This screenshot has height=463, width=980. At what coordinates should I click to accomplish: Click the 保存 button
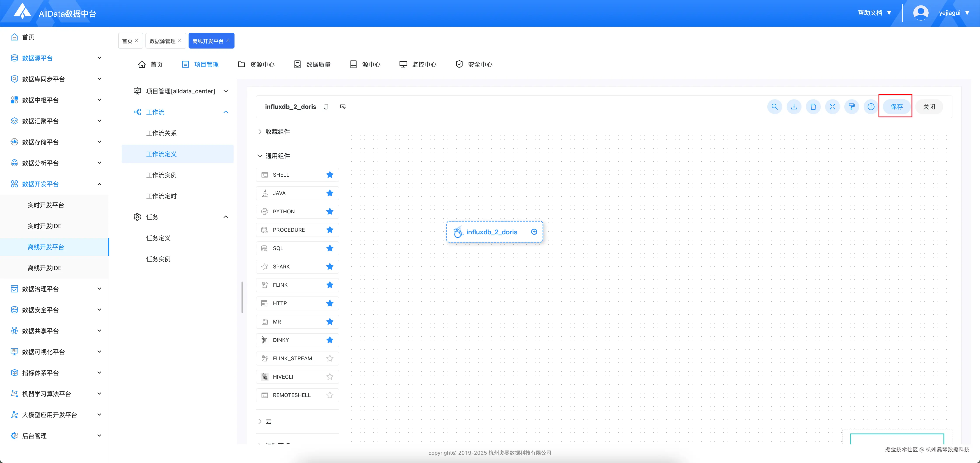(x=896, y=107)
